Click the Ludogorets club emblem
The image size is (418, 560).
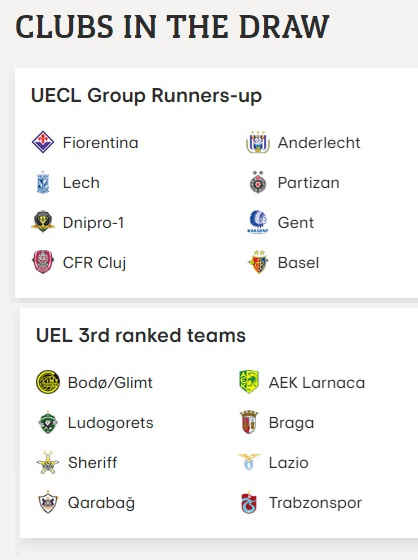[48, 422]
